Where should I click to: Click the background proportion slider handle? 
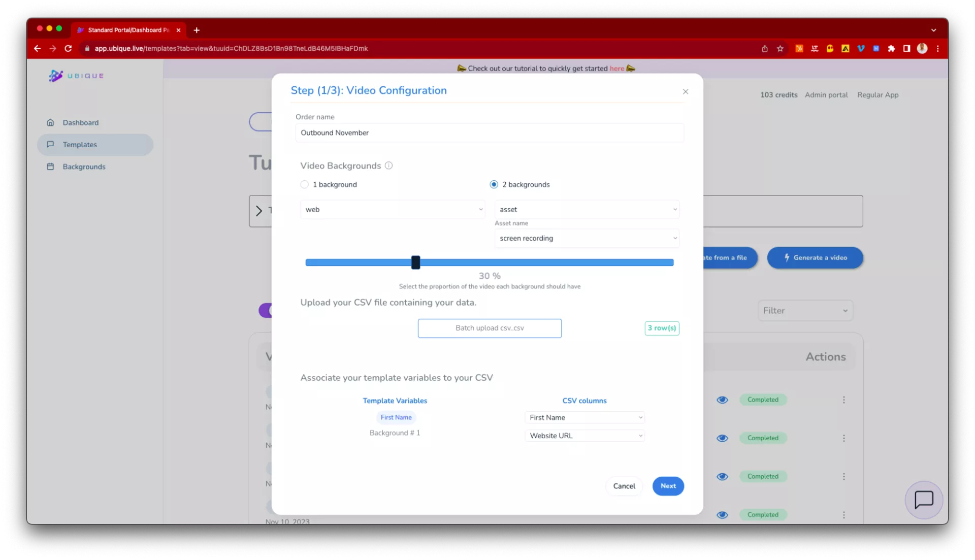415,262
